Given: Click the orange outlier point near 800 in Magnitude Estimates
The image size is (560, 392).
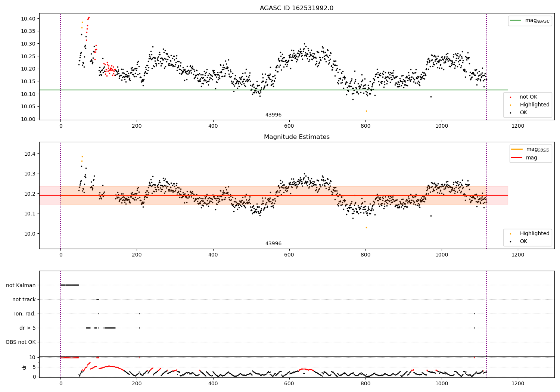Looking at the screenshot, I should pyautogui.click(x=366, y=227).
